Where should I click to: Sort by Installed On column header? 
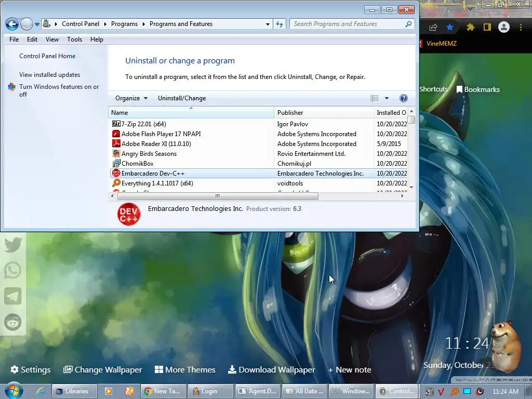[x=391, y=112]
